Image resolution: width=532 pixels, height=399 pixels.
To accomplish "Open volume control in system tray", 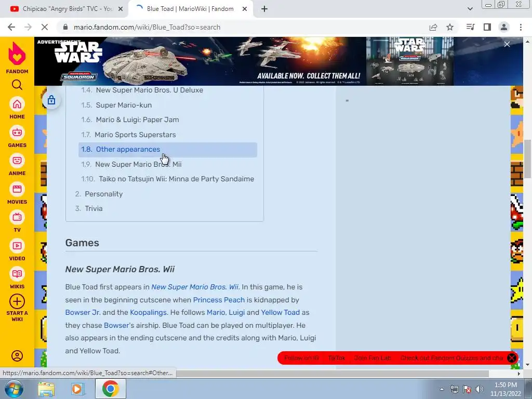I will [480, 389].
